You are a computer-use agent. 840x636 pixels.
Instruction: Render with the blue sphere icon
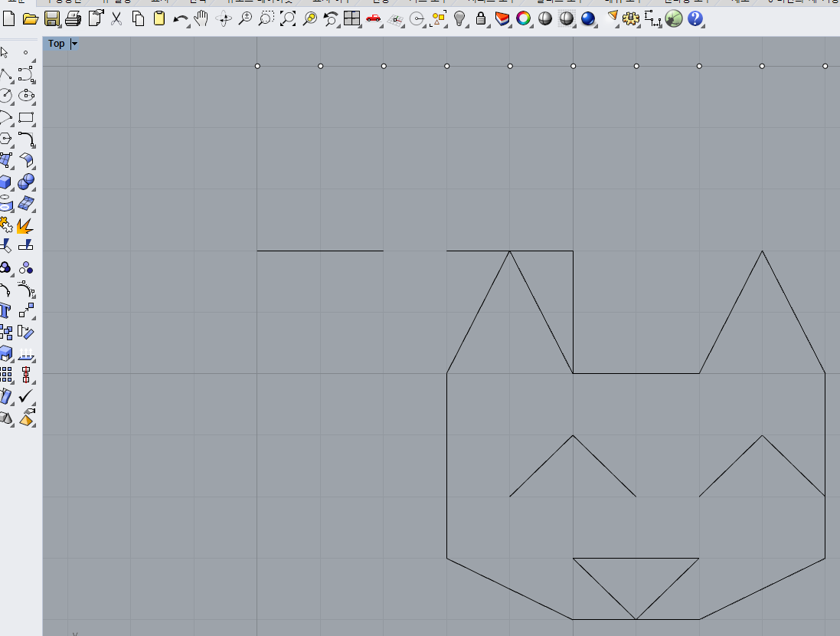[587, 18]
